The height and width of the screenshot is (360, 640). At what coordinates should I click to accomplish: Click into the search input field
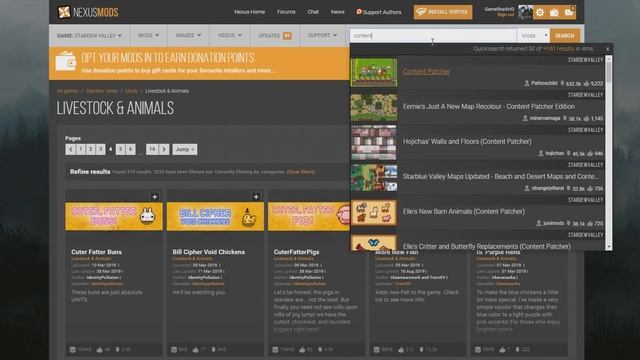[433, 36]
